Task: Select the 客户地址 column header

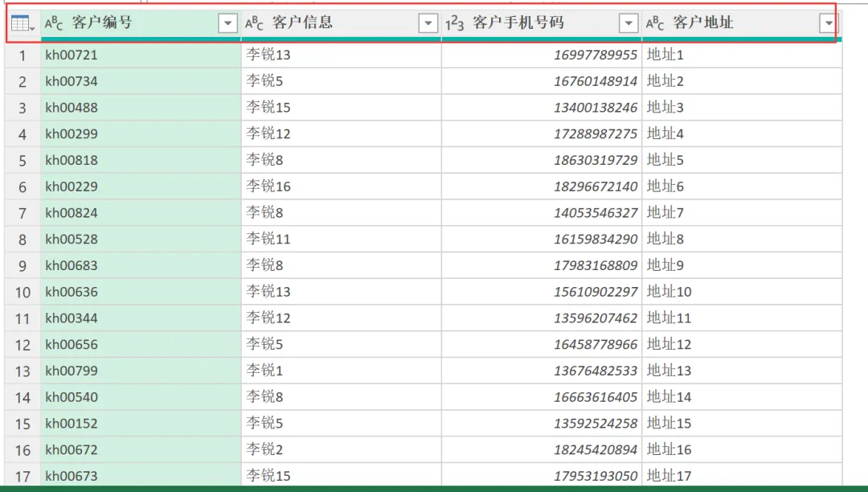Action: pyautogui.click(x=743, y=24)
